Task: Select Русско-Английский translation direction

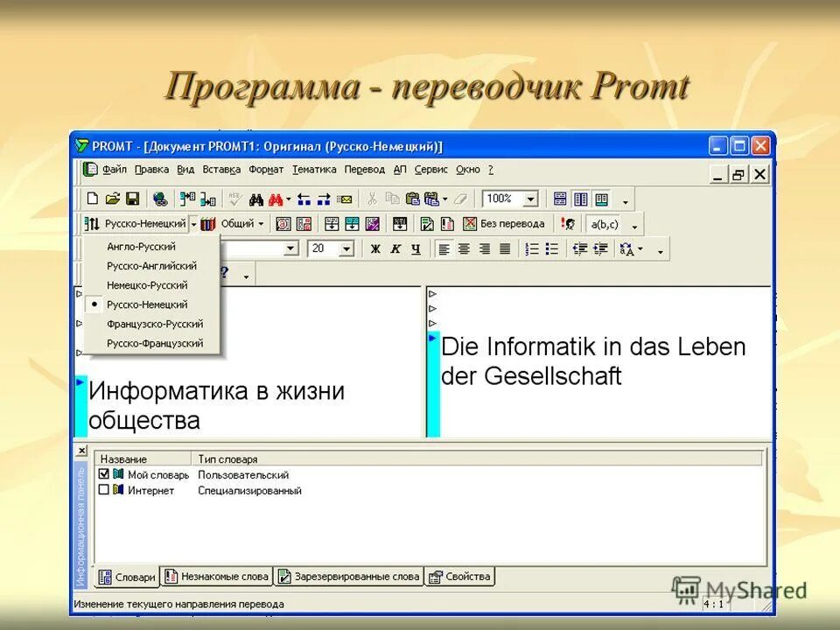Action: (x=151, y=266)
